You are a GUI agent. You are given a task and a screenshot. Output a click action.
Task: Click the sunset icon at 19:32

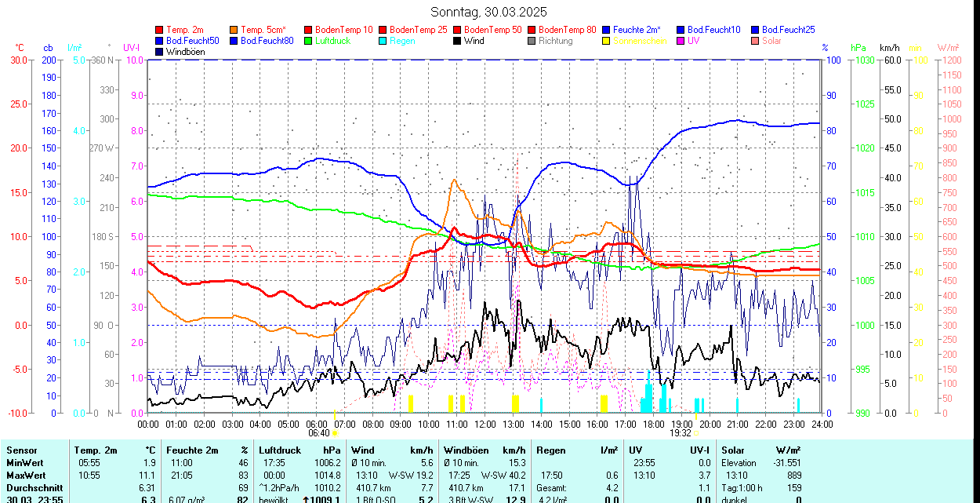pos(696,433)
